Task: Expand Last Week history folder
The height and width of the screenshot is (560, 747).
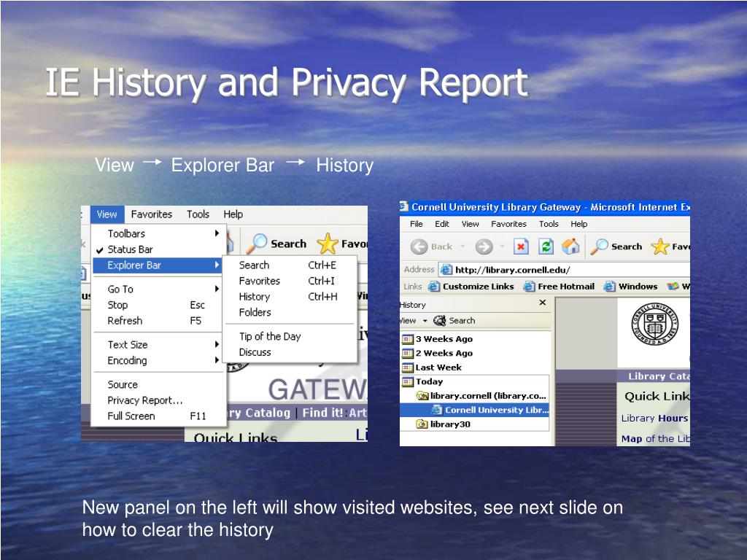Action: click(432, 367)
